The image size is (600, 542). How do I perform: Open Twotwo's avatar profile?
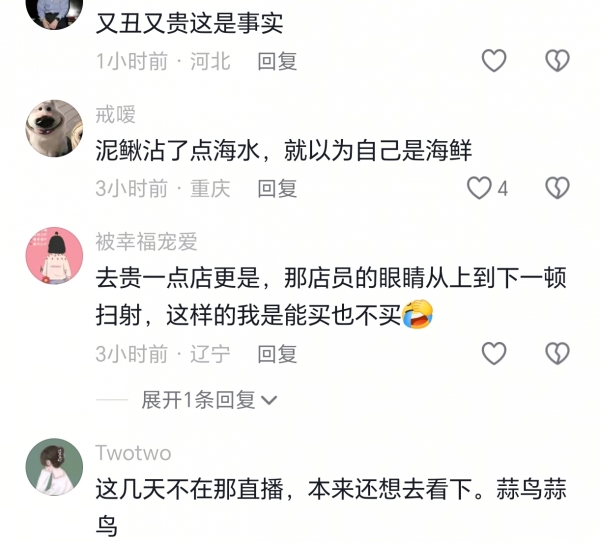point(54,467)
